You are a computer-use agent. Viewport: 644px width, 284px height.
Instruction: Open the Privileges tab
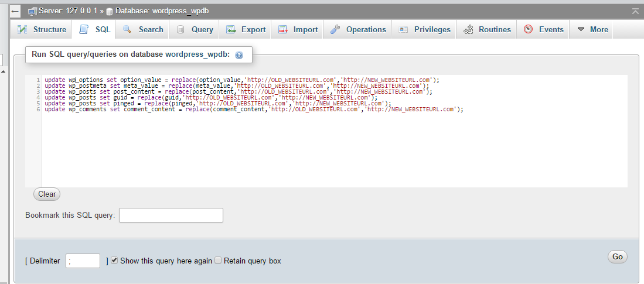click(x=424, y=29)
